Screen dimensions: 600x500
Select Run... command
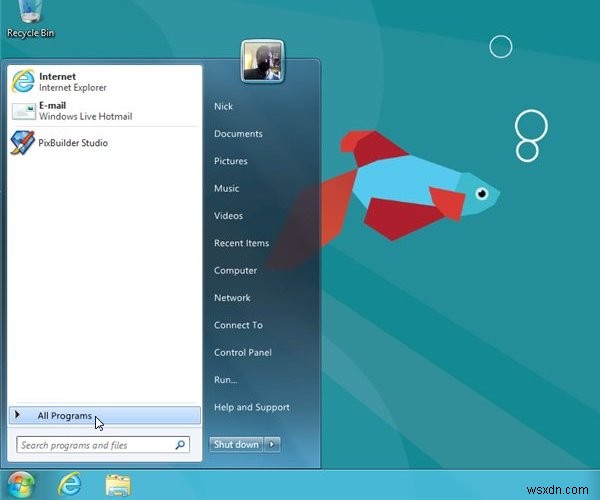tap(225, 380)
